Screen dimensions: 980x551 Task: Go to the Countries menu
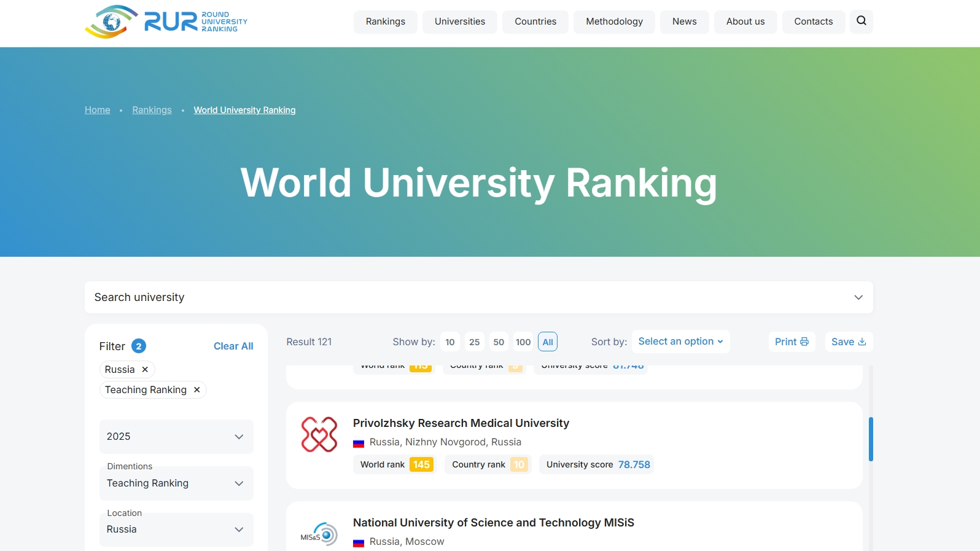click(535, 21)
